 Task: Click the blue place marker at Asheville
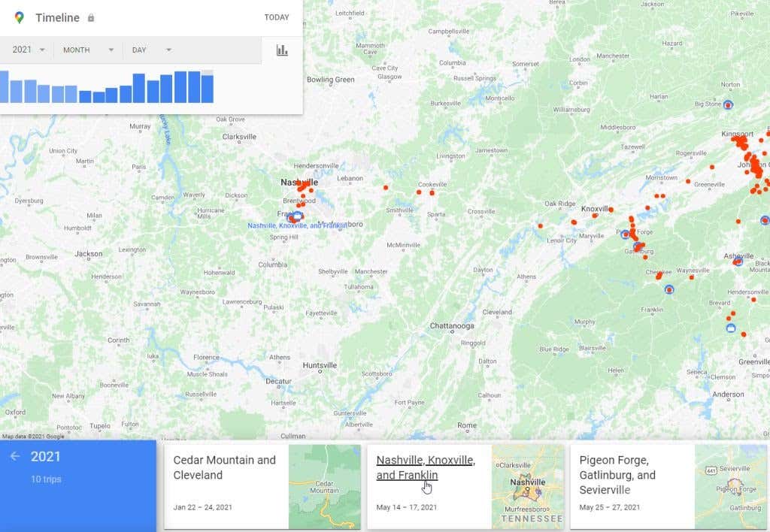pyautogui.click(x=738, y=261)
